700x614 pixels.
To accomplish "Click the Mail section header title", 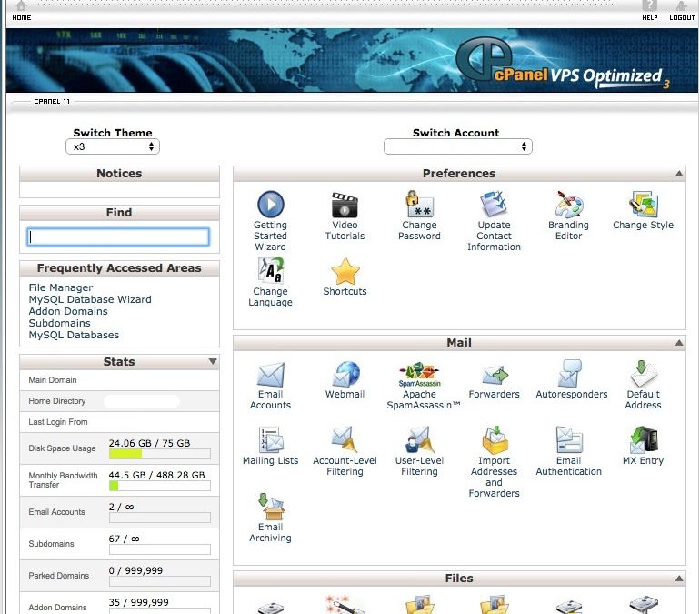I will coord(459,343).
